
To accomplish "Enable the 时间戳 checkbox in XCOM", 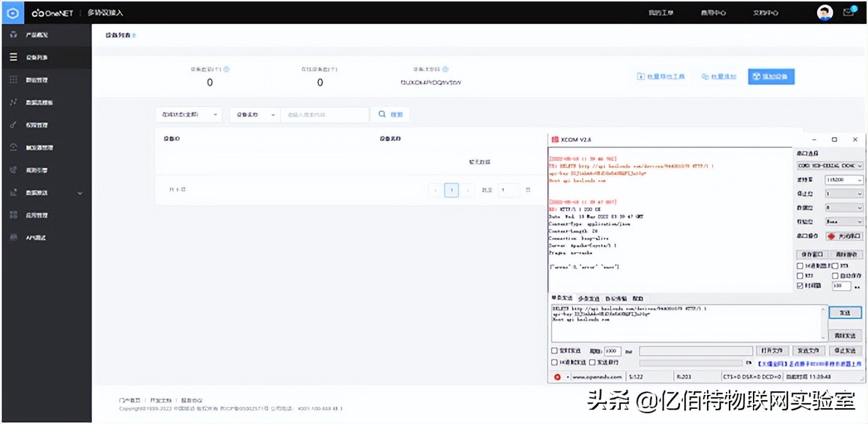I will coord(799,286).
